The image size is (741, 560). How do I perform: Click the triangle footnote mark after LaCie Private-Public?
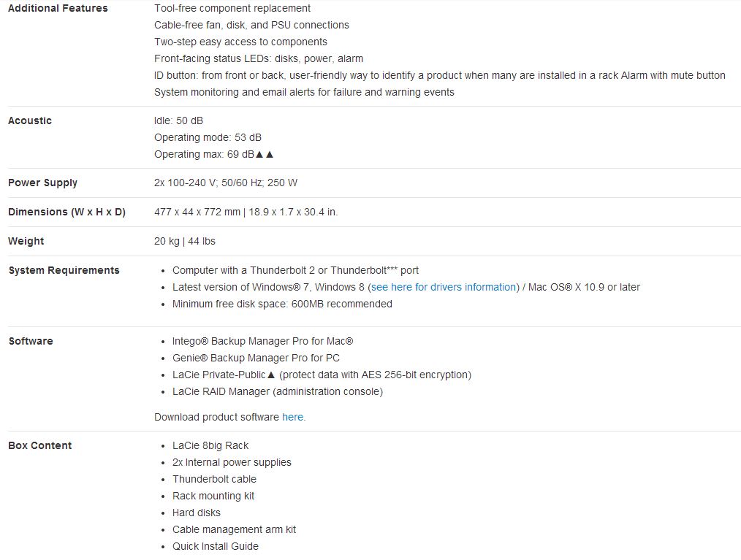[271, 375]
